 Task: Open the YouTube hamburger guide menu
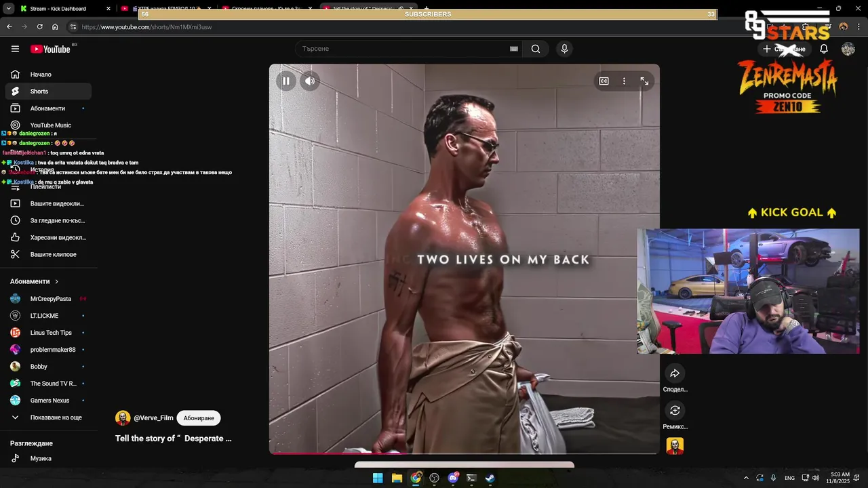15,49
